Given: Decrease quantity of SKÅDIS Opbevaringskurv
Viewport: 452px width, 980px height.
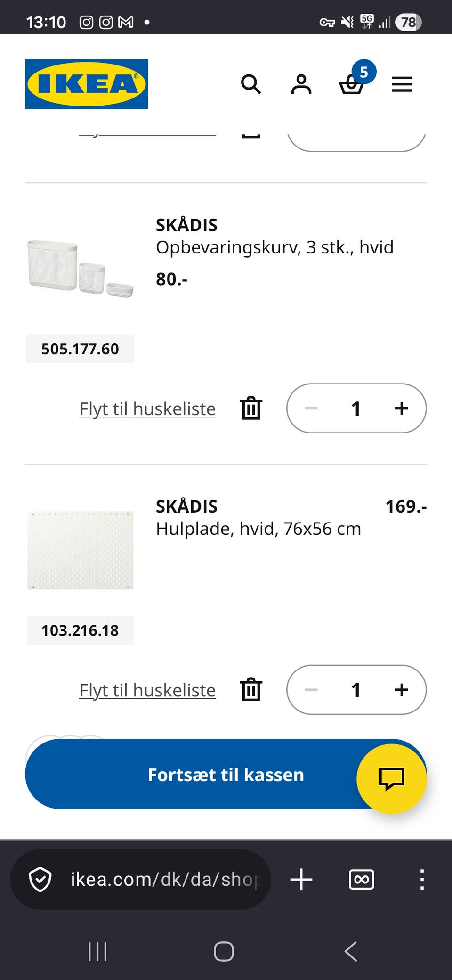Looking at the screenshot, I should coord(311,408).
